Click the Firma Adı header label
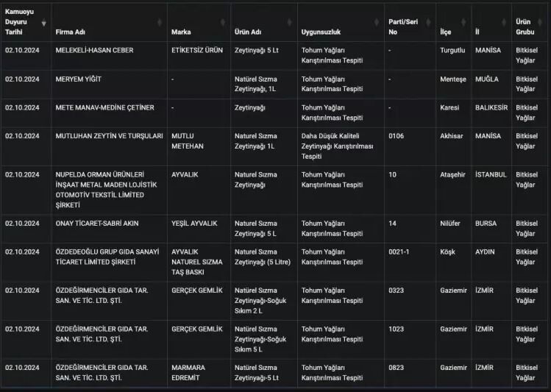Image resolution: width=551 pixels, height=392 pixels. [x=71, y=32]
